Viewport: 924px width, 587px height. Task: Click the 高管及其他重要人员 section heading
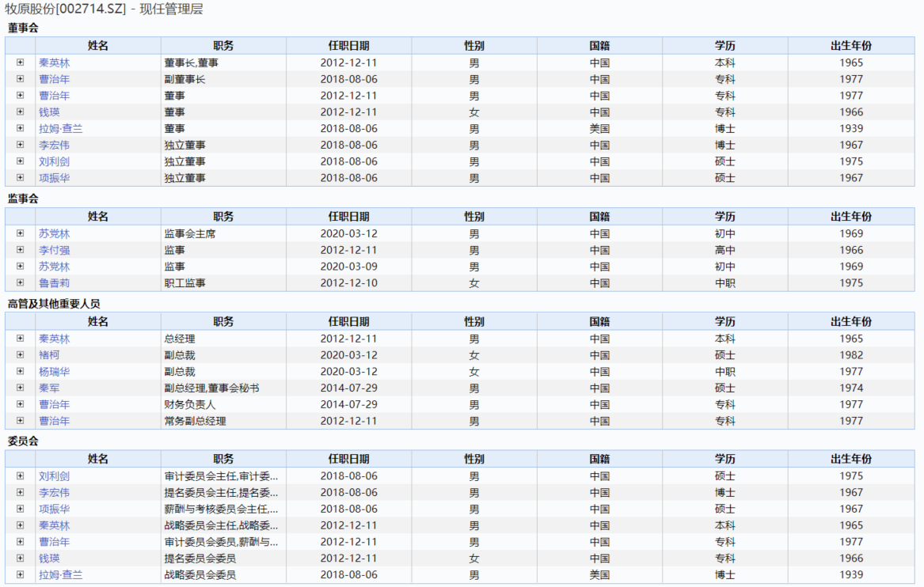pos(54,304)
